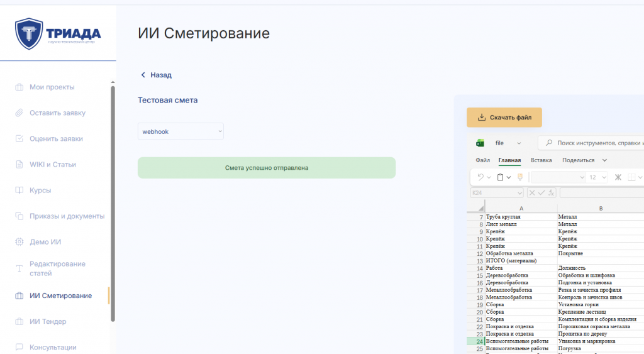Open the font name combo box
This screenshot has width=644, height=354.
pos(558,177)
